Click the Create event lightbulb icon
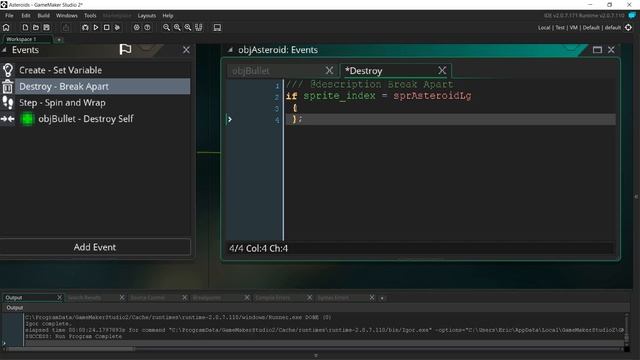 pos(8,70)
